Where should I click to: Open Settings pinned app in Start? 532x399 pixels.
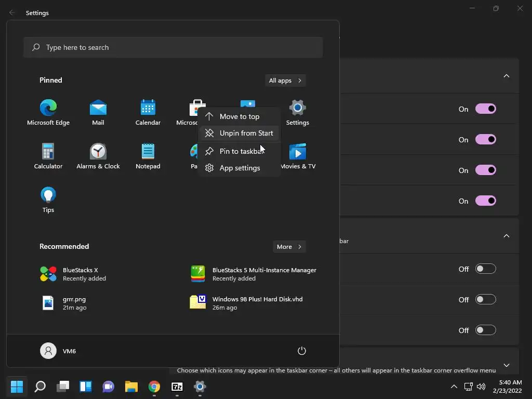[298, 113]
